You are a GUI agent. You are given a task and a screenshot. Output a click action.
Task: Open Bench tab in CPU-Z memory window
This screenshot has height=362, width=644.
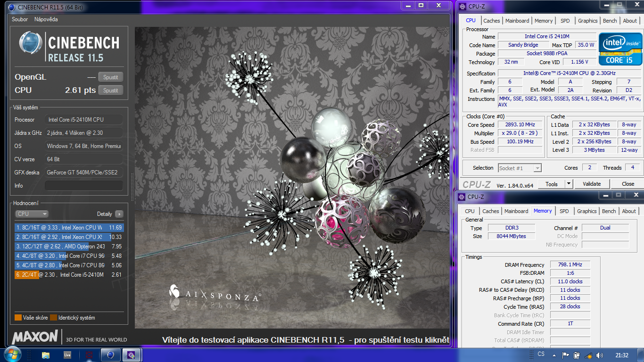coord(609,211)
